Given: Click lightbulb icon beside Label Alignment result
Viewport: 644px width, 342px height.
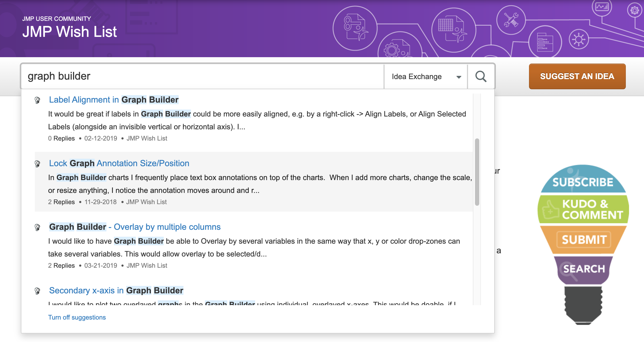Looking at the screenshot, I should [37, 100].
